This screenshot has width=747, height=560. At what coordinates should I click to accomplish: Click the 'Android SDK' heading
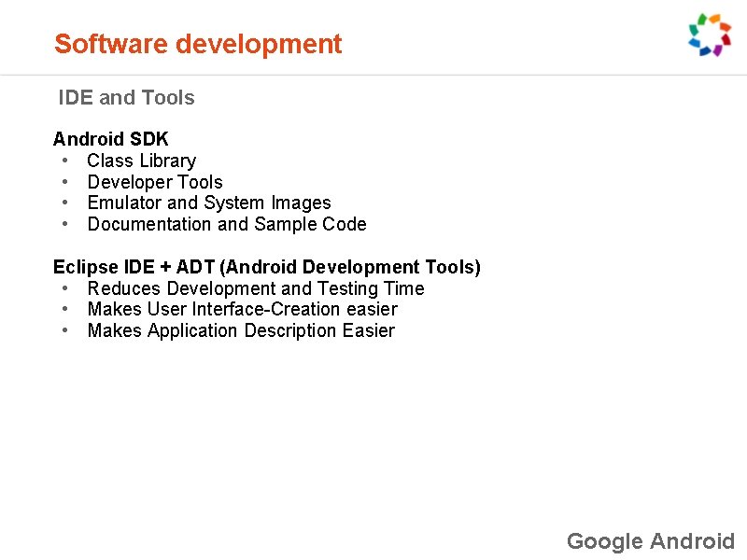[110, 139]
